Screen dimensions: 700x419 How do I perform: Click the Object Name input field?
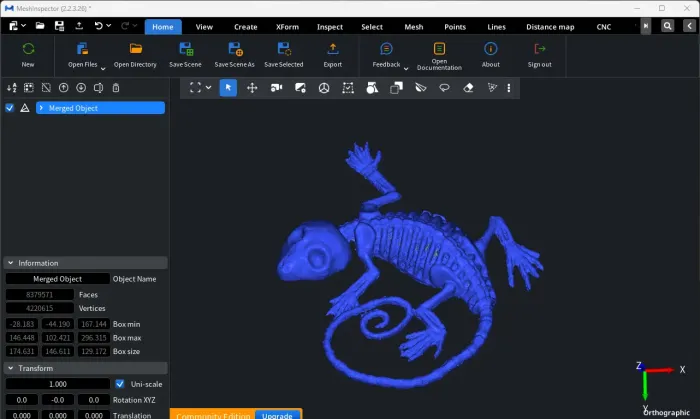click(x=58, y=279)
